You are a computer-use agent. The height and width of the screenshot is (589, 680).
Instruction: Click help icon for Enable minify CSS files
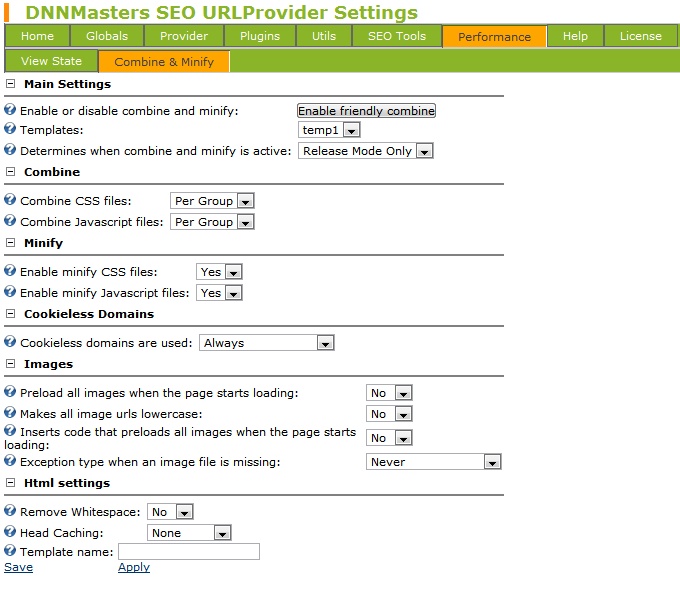pos(10,270)
